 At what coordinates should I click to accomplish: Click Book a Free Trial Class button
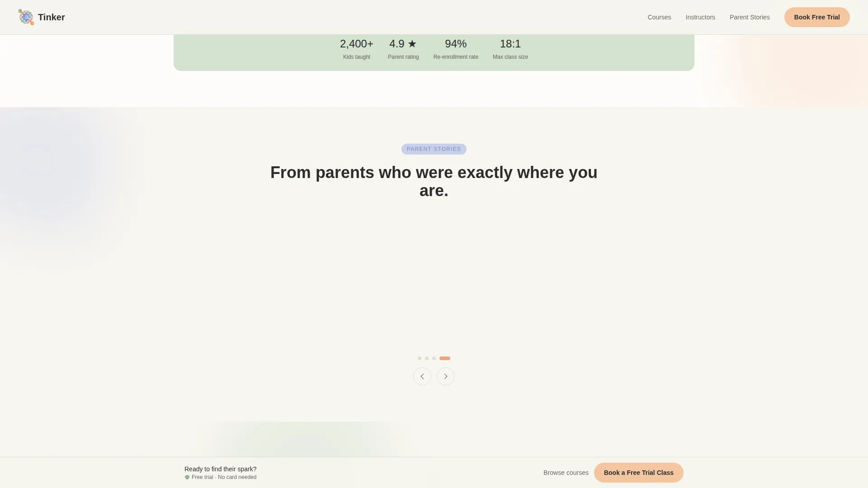point(639,473)
